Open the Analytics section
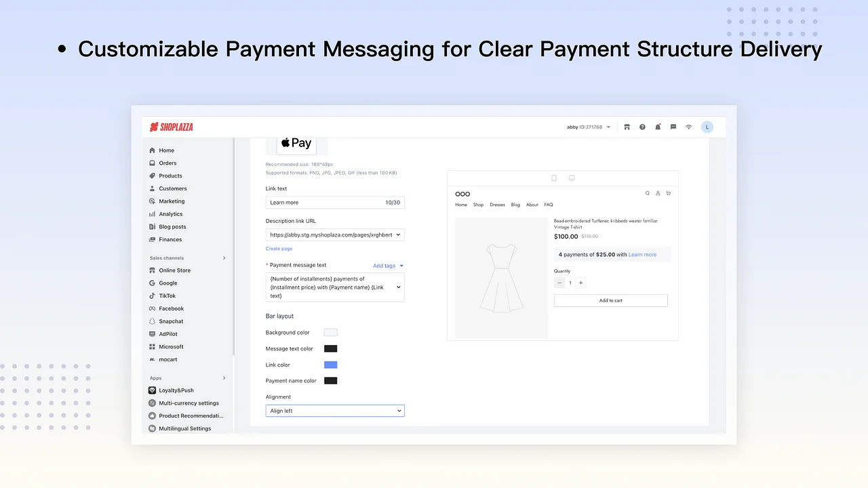This screenshot has height=488, width=868. (x=171, y=213)
